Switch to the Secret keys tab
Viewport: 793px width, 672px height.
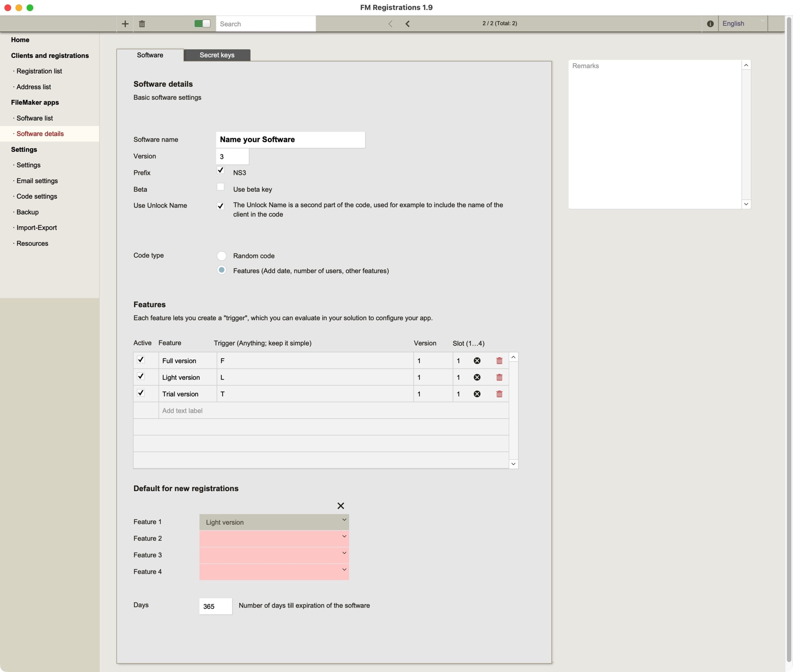(x=217, y=55)
